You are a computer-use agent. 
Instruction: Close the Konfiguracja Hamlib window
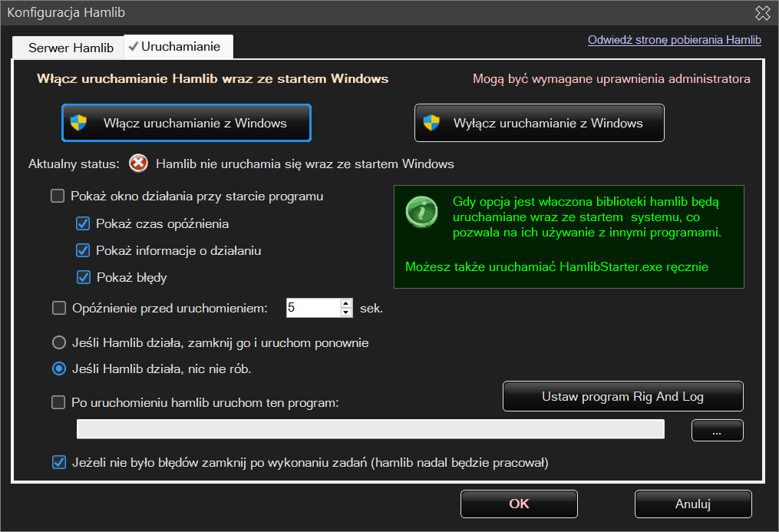(762, 12)
